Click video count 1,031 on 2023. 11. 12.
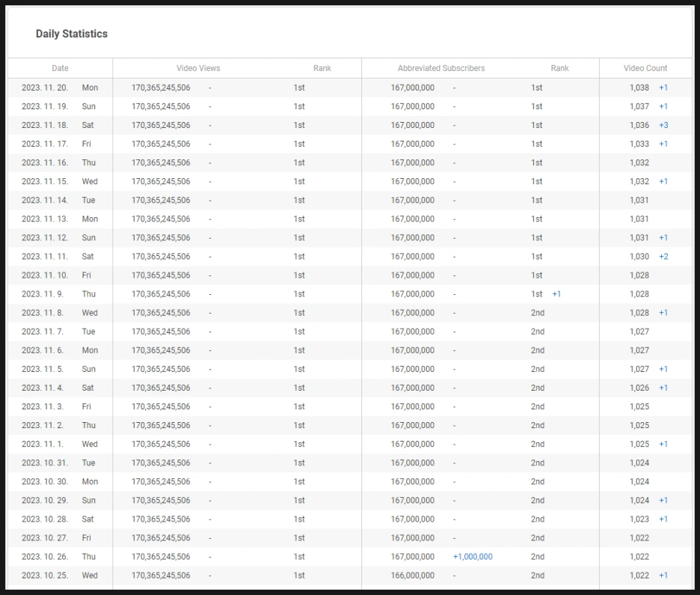 click(639, 238)
